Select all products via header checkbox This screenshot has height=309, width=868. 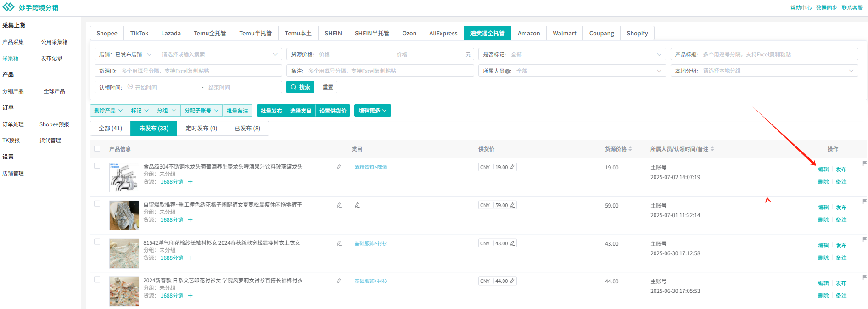pos(97,149)
